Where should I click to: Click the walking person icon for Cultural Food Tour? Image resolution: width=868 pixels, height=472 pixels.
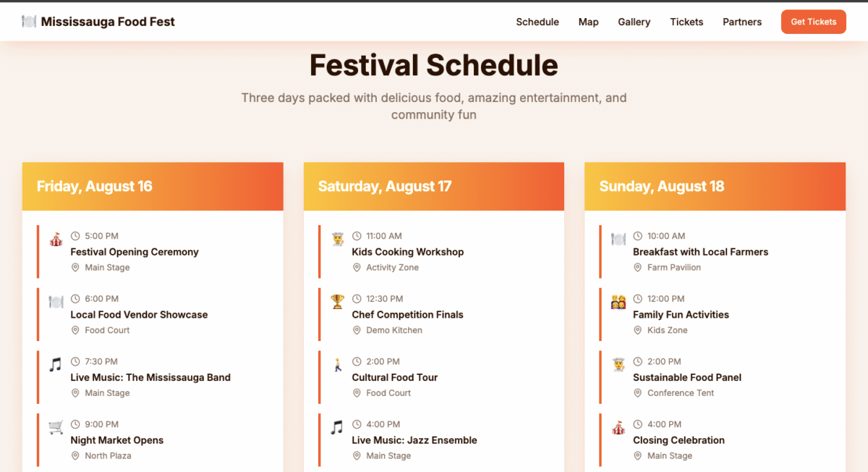tap(337, 365)
